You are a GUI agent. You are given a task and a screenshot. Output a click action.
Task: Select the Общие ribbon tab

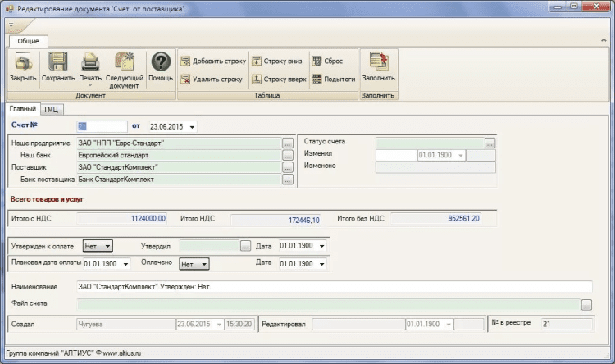[29, 40]
